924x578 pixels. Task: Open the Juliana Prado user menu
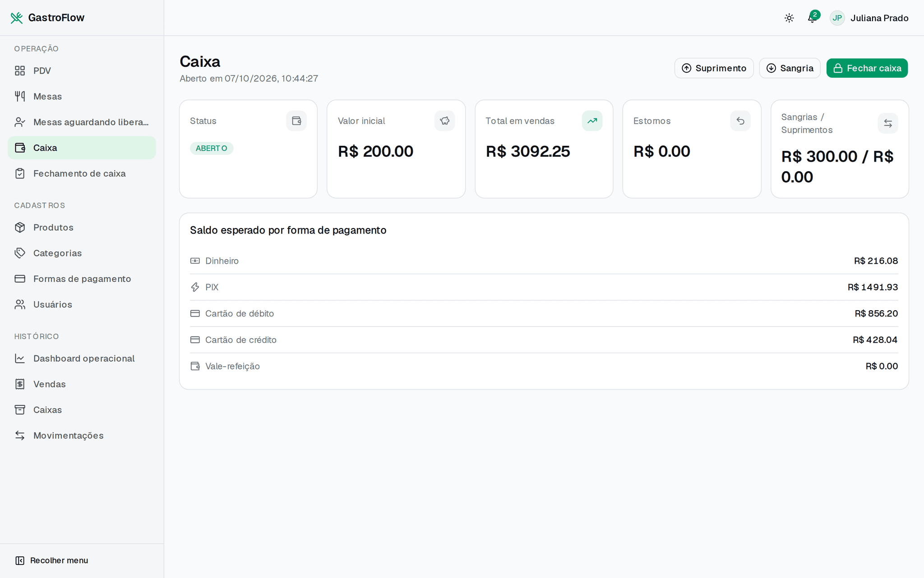879,18
